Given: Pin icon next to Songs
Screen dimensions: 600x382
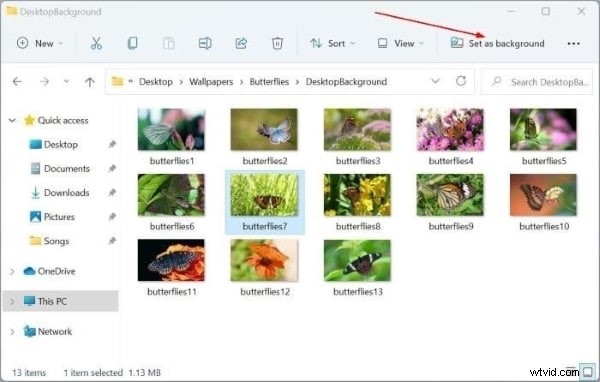Looking at the screenshot, I should tap(112, 241).
